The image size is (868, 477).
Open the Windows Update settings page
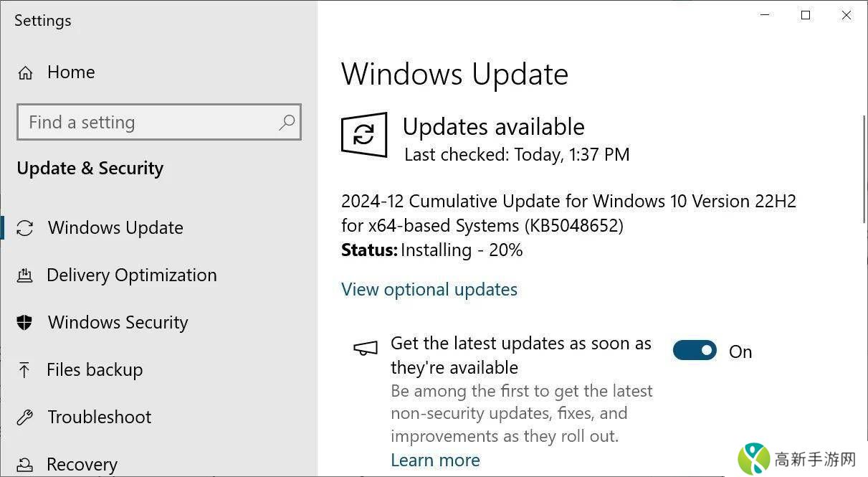click(115, 228)
